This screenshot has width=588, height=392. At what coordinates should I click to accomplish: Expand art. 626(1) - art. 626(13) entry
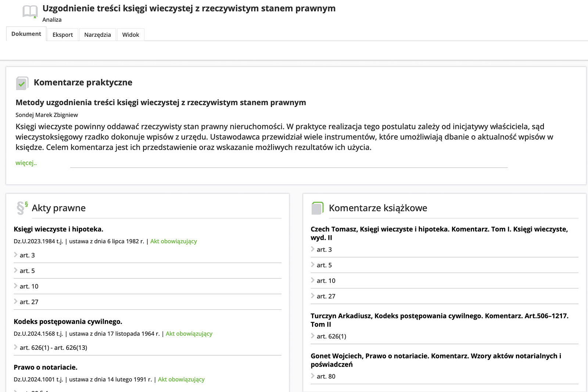(x=53, y=348)
